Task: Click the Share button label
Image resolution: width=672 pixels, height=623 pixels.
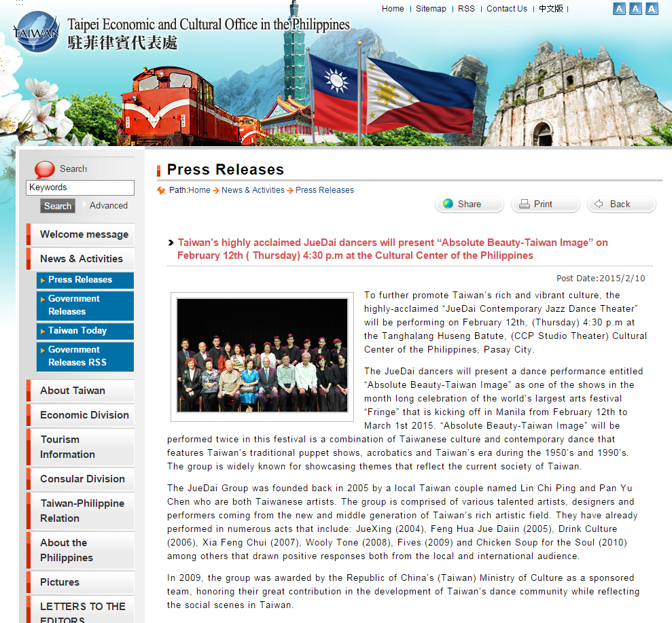Action: pos(470,204)
